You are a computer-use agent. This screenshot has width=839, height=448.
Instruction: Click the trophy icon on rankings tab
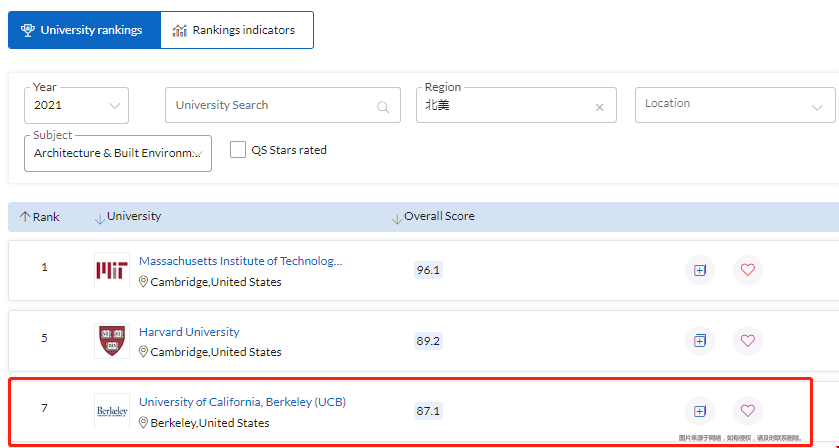pos(28,30)
